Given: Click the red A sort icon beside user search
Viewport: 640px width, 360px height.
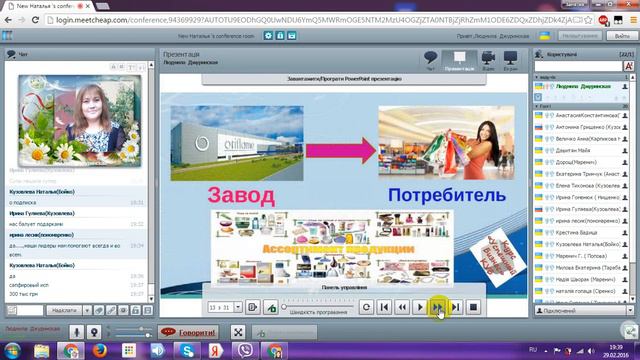Looking at the screenshot, I should [629, 66].
